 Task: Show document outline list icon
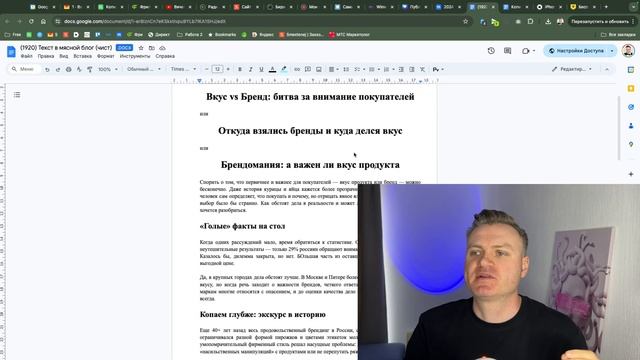(x=17, y=95)
